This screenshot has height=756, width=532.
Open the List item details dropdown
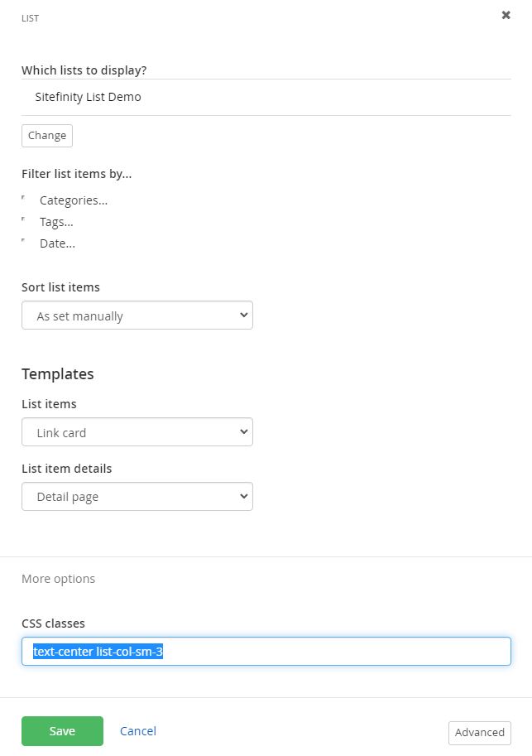(137, 496)
